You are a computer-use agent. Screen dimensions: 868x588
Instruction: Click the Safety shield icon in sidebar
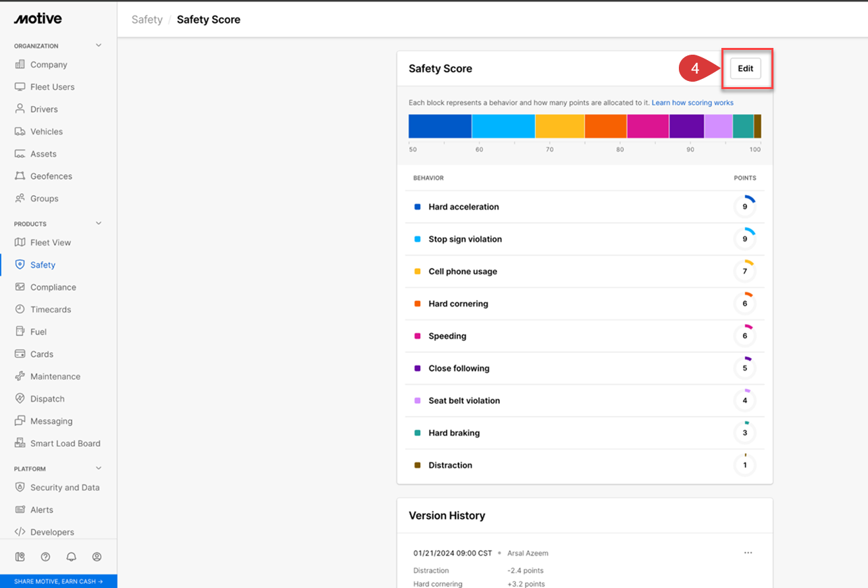tap(20, 265)
